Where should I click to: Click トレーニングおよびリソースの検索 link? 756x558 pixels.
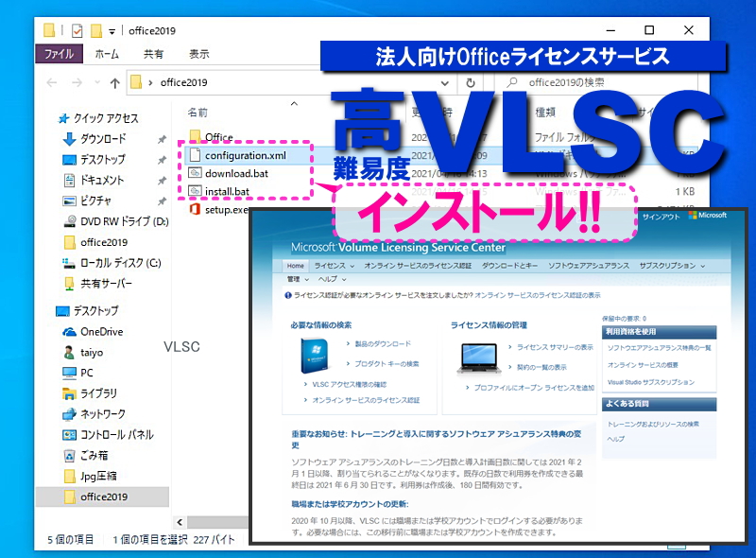[x=653, y=424]
